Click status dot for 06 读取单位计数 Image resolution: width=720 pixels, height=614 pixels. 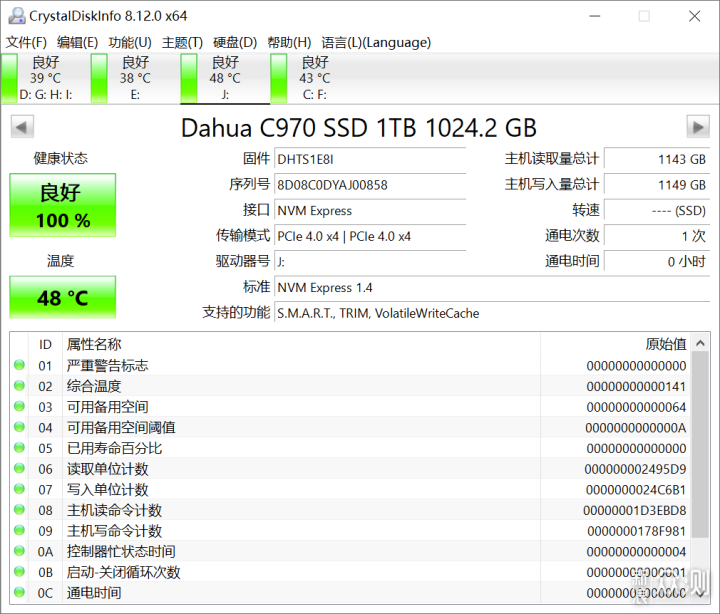(x=19, y=468)
